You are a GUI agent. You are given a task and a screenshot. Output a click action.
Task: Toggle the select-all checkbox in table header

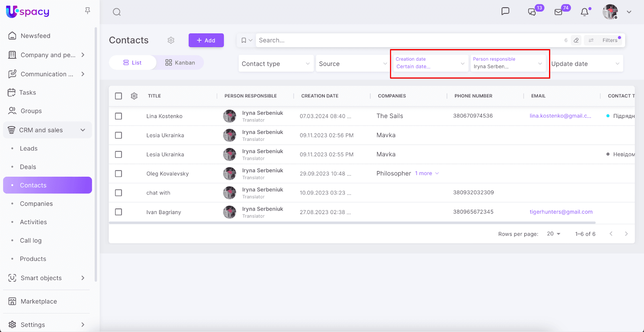pos(118,96)
